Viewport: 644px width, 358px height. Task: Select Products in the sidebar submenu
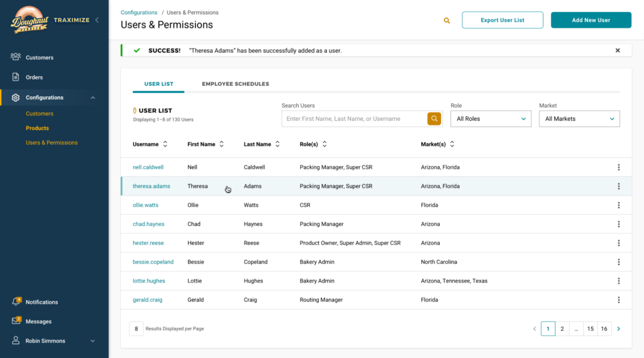pyautogui.click(x=37, y=128)
